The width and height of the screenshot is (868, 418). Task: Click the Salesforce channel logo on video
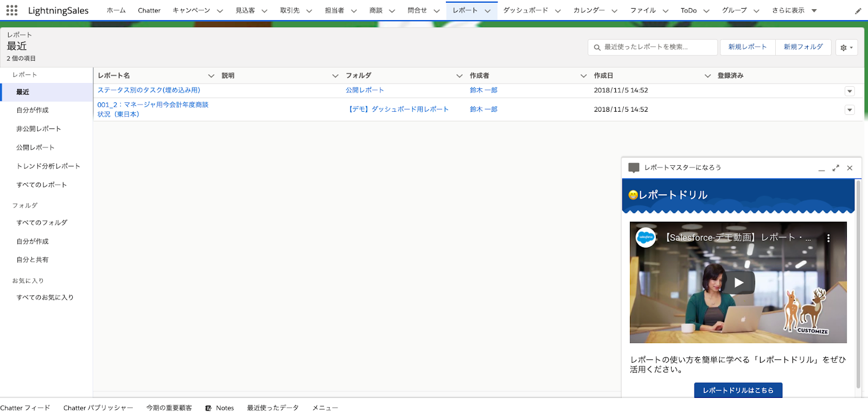coord(646,237)
